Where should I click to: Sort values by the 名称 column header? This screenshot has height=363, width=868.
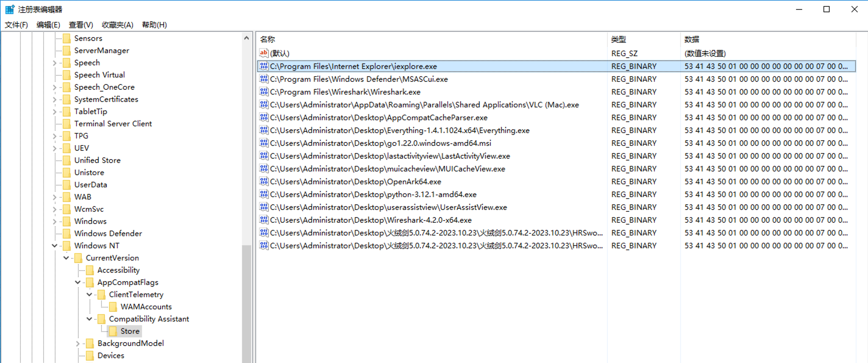(432, 39)
